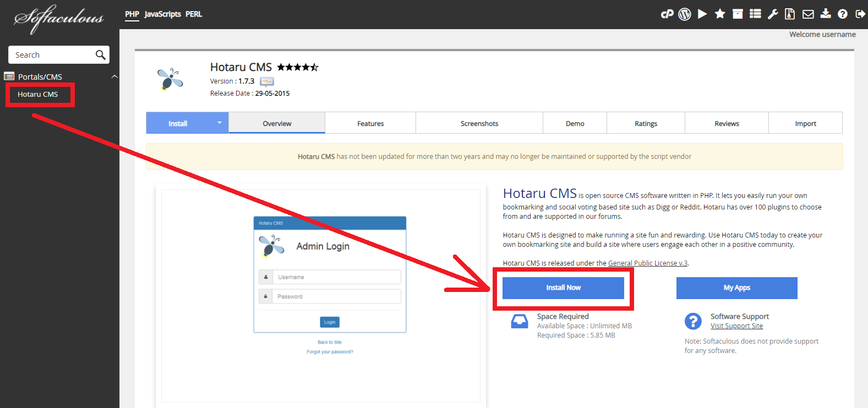This screenshot has height=408, width=868.
Task: Click the 'Hotaru CMS' page title text
Action: click(x=241, y=67)
